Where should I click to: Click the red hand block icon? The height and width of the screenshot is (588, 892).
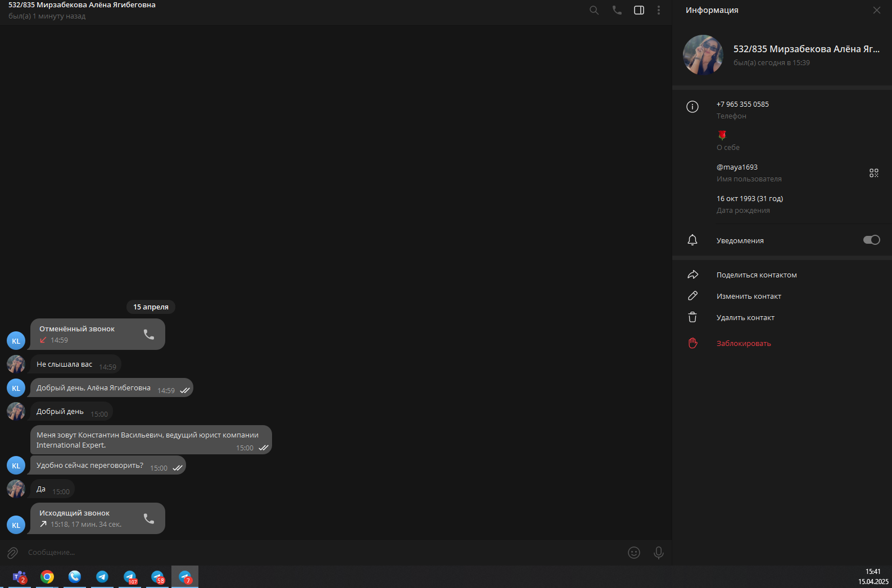pos(692,343)
